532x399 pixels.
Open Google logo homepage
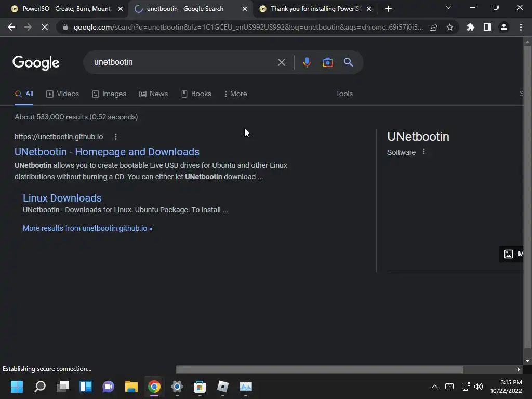[x=36, y=63]
